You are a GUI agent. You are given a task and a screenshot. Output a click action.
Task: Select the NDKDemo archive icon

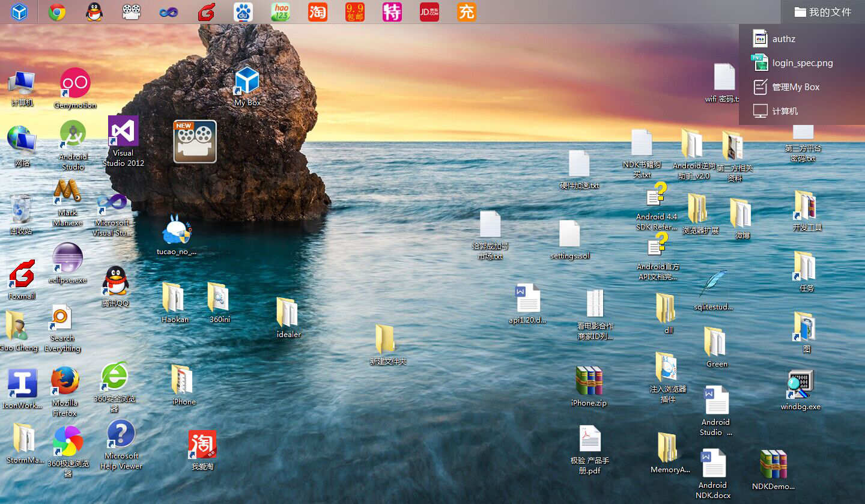[x=774, y=470]
